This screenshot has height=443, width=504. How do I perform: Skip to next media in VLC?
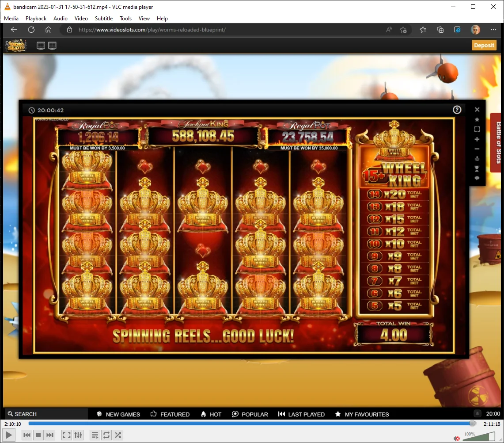point(50,435)
